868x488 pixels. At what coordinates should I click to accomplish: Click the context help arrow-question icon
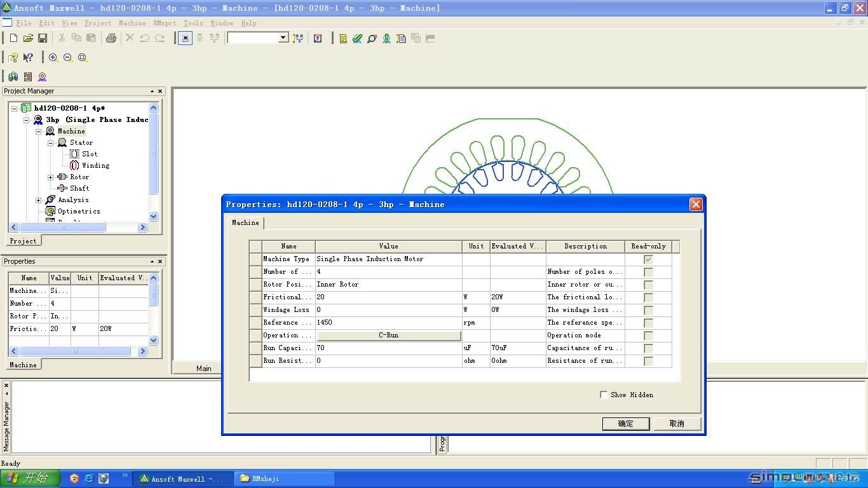tap(28, 58)
